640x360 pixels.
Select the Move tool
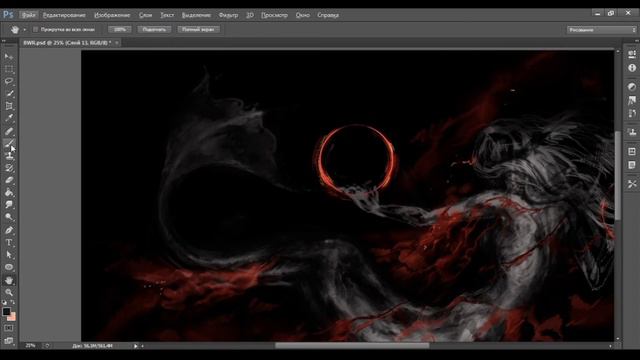pos(9,56)
